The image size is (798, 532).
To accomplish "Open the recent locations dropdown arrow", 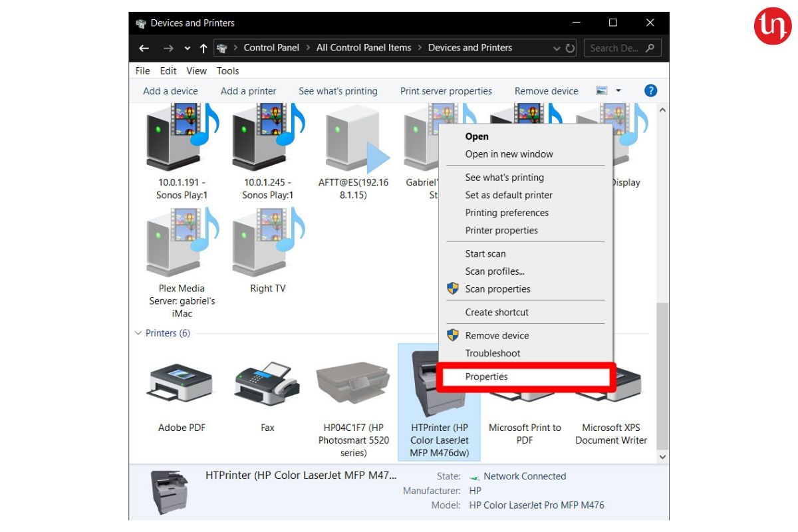I will click(188, 48).
